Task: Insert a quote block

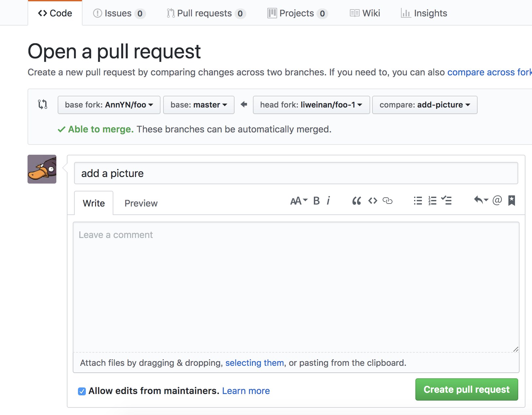Action: (x=356, y=201)
